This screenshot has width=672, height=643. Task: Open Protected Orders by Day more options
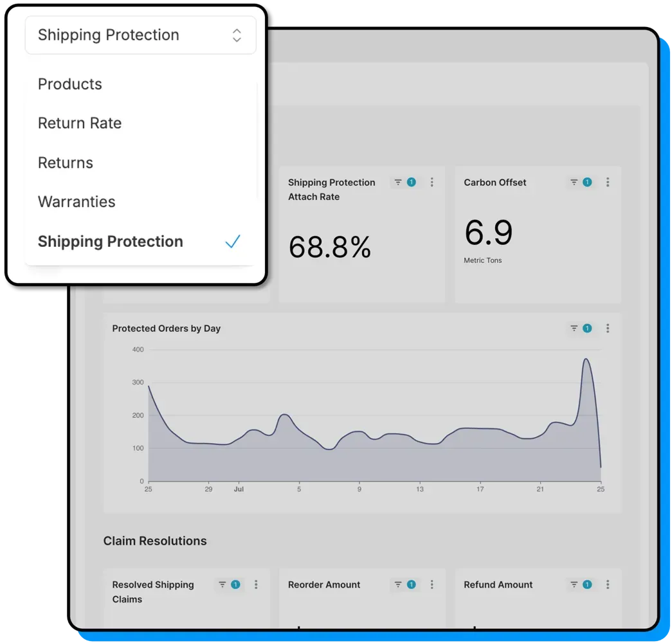[608, 329]
